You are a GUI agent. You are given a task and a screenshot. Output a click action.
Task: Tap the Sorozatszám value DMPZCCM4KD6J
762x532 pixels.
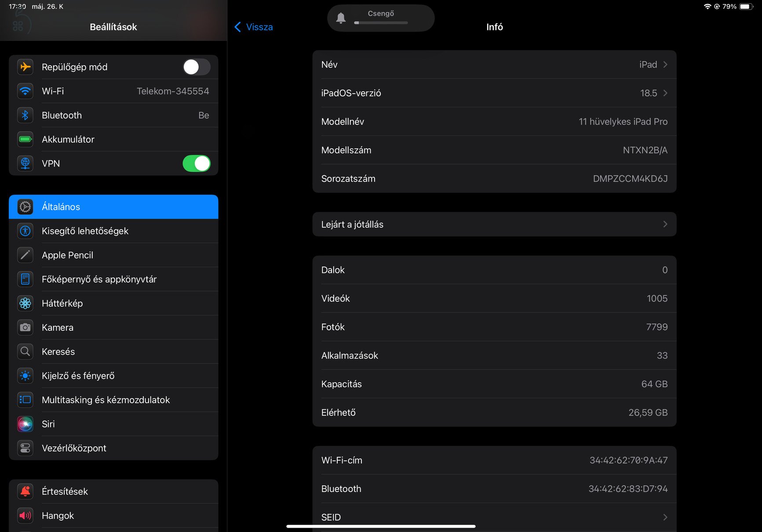630,179
